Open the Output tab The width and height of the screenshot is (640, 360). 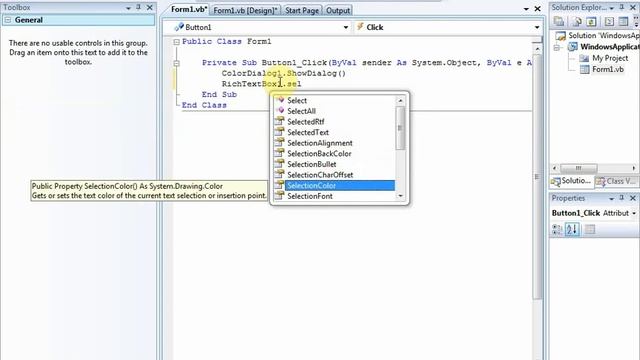click(x=338, y=10)
